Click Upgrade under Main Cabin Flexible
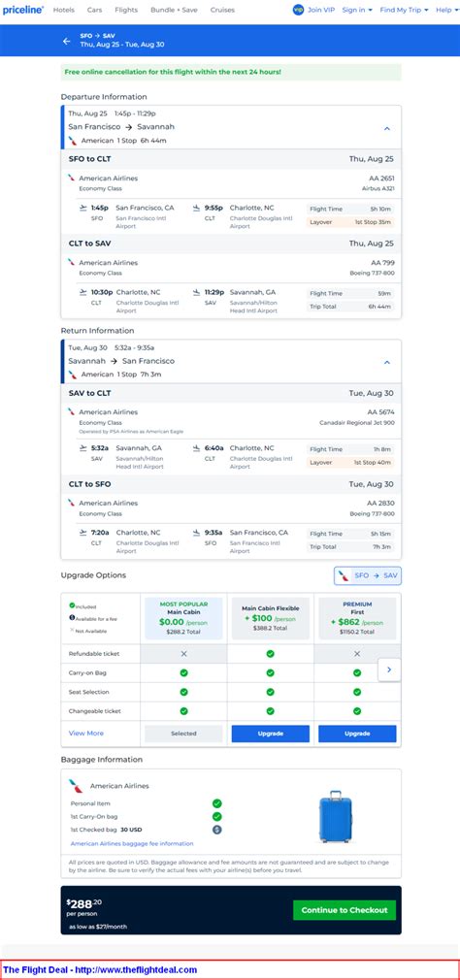 [270, 734]
